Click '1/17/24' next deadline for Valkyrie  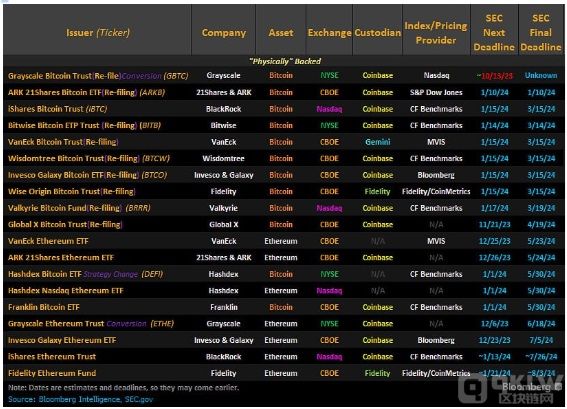(494, 208)
